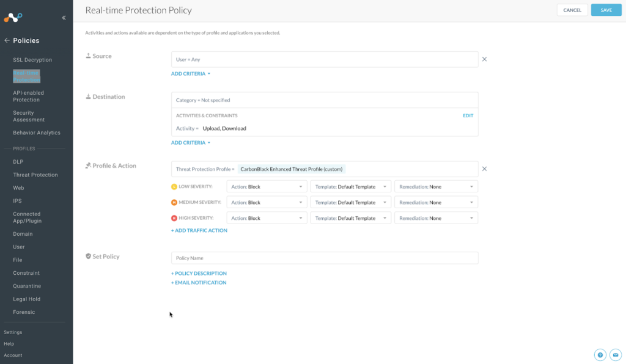Click the Source upload icon

click(x=88, y=56)
